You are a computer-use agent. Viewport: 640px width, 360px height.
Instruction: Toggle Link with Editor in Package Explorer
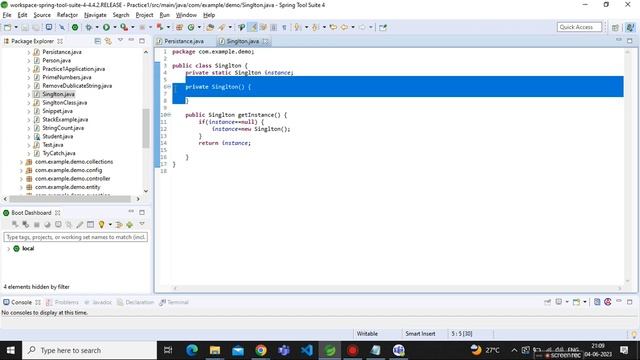point(108,41)
